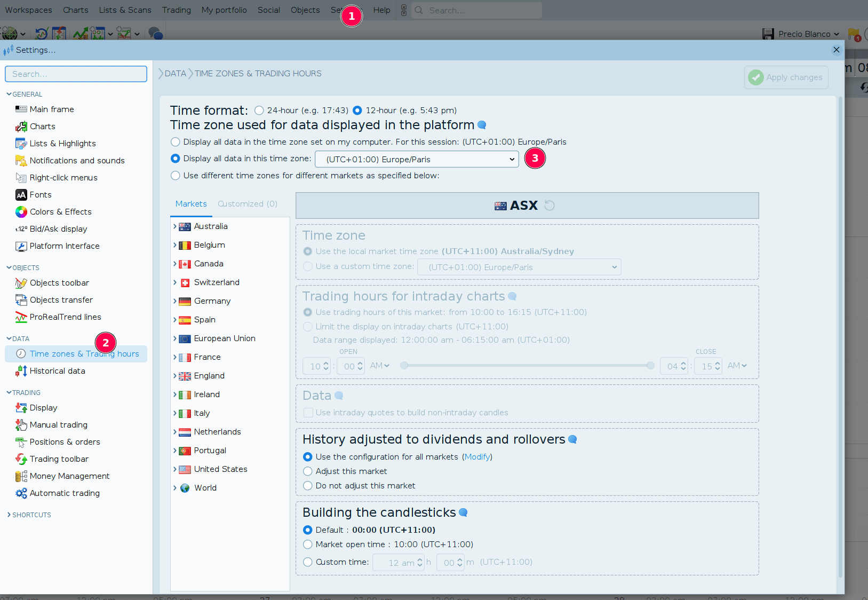Click the Objects transfer icon
Image resolution: width=868 pixels, height=600 pixels.
21,300
